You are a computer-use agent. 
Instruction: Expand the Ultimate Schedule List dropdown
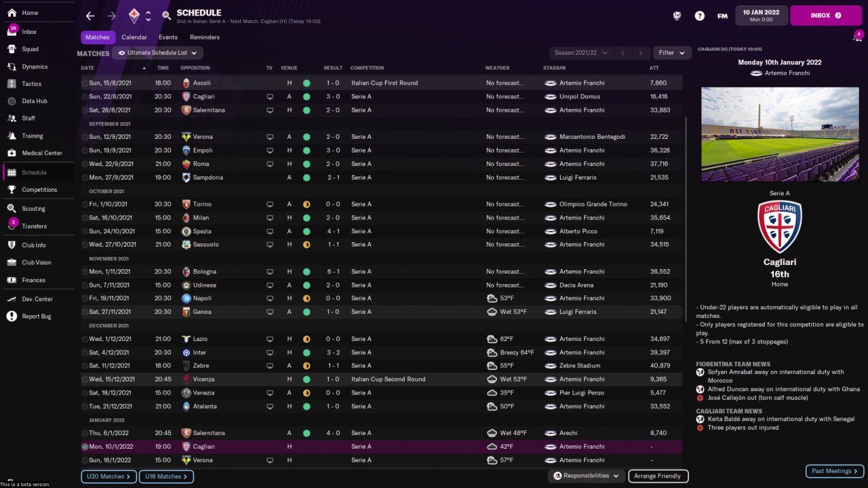point(157,53)
